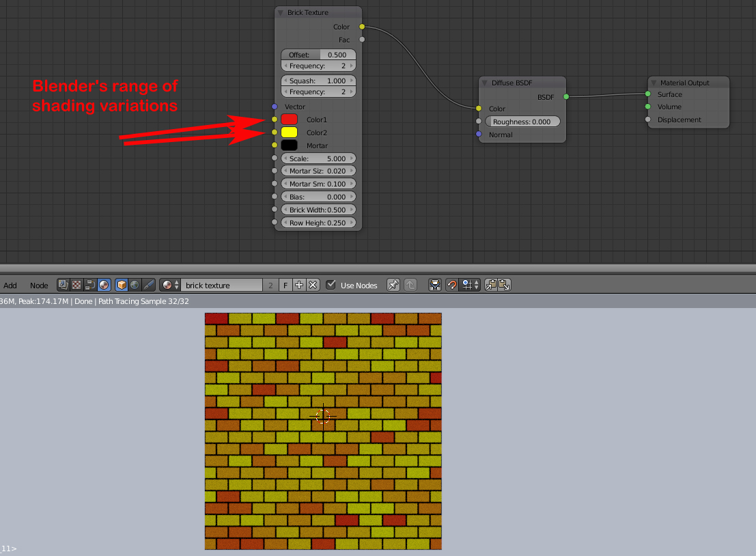The image size is (756, 556).
Task: Open the Node menu
Action: [x=39, y=285]
